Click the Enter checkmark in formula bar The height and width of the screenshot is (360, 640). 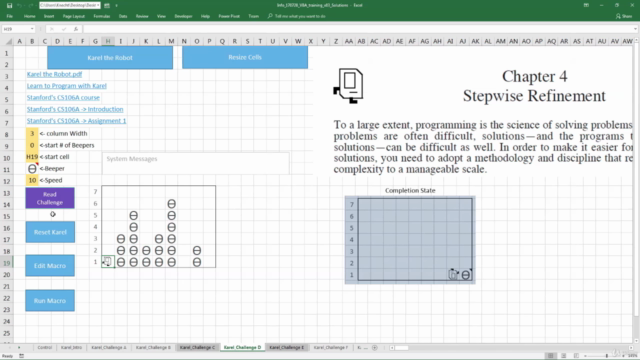click(64, 29)
